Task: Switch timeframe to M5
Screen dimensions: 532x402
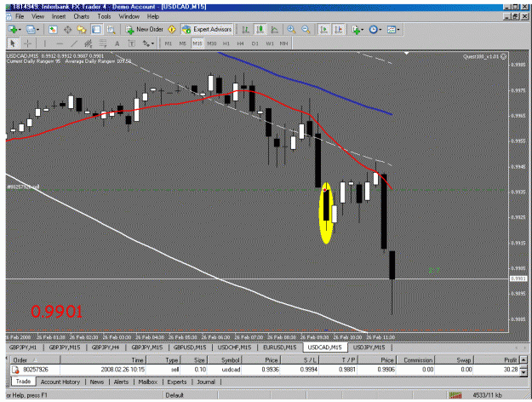Action: (182, 43)
